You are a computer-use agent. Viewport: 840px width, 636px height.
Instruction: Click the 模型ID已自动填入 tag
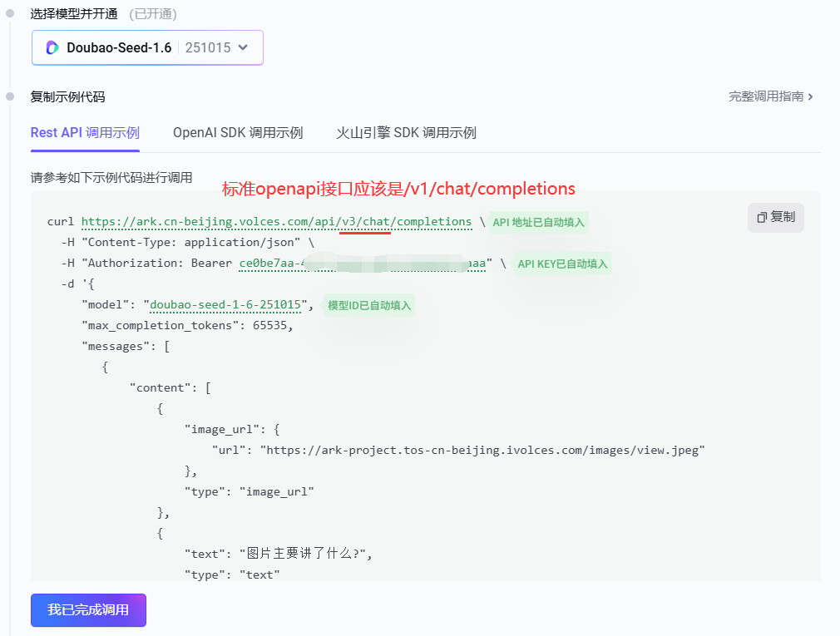click(369, 305)
